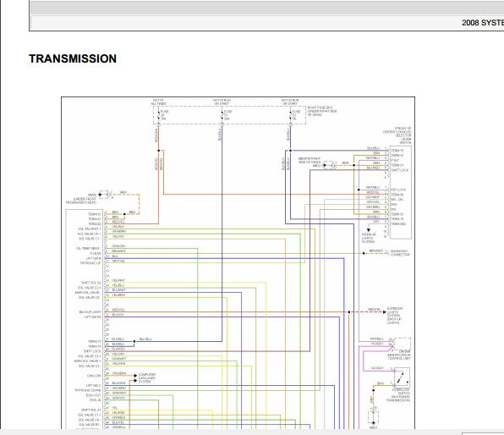Click the Right Fuse Box label text

click(x=322, y=111)
